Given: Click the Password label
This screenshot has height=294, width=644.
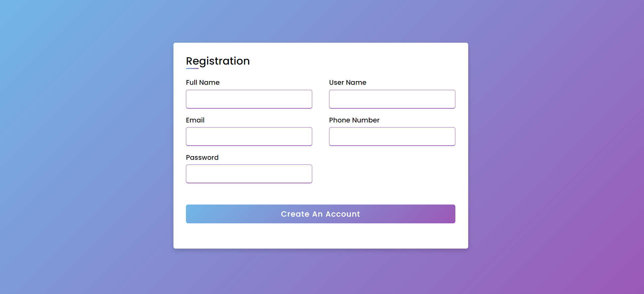Looking at the screenshot, I should pyautogui.click(x=202, y=157).
